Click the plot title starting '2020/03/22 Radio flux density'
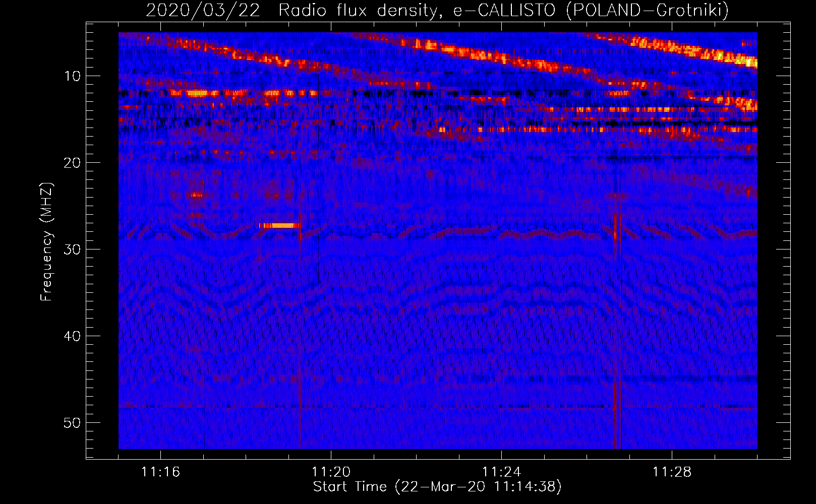The height and width of the screenshot is (504, 816). pyautogui.click(x=437, y=10)
